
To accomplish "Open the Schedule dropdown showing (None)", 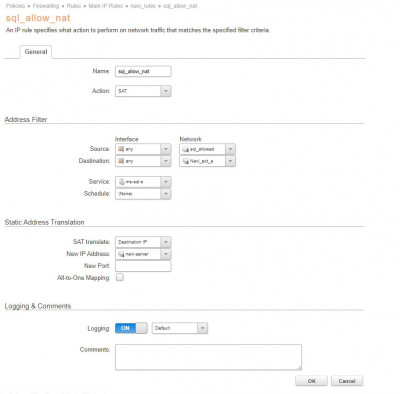I will point(143,194).
